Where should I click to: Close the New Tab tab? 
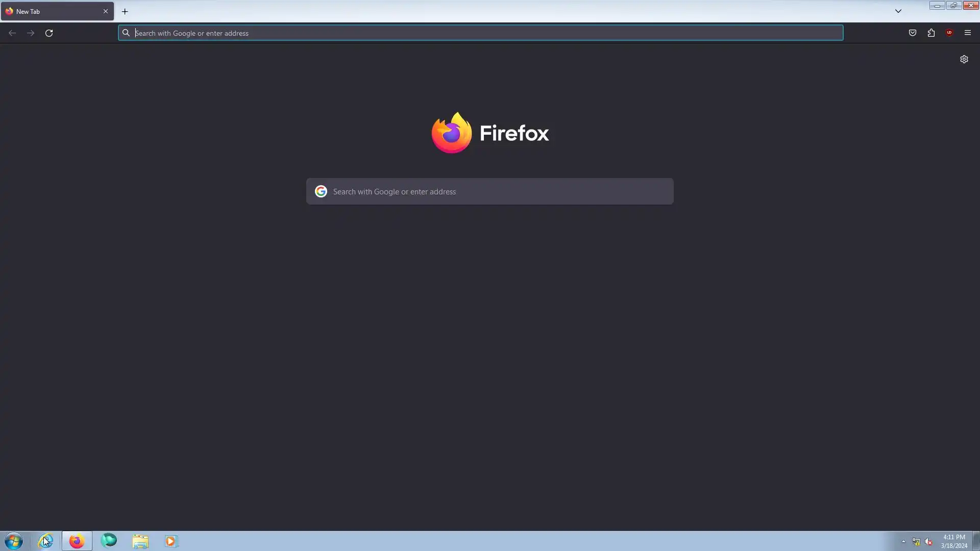pos(106,11)
